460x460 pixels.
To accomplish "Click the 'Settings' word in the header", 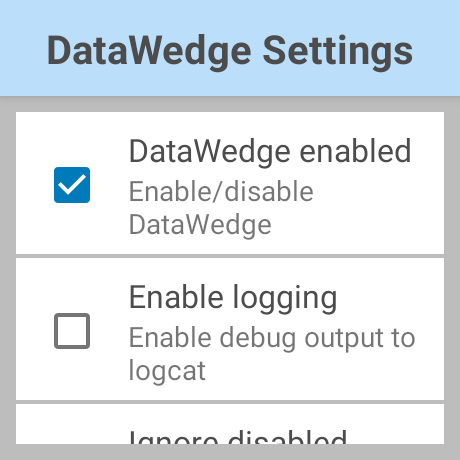I will tap(338, 51).
